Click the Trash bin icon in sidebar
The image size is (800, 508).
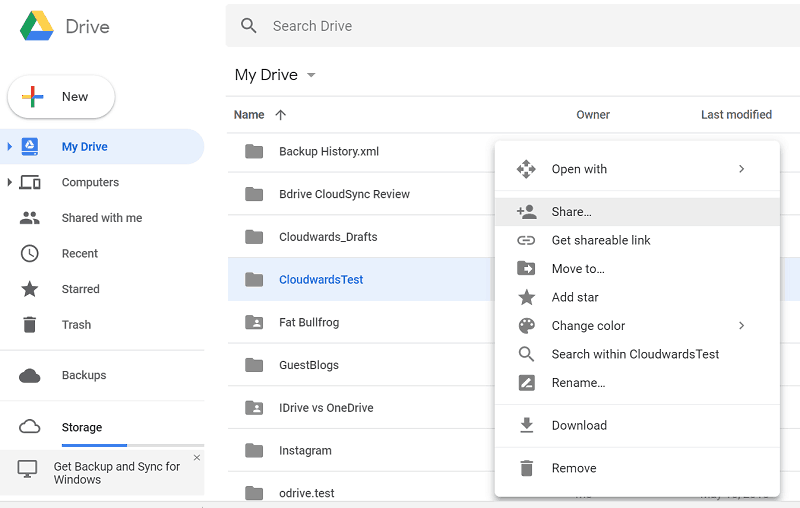tap(30, 324)
